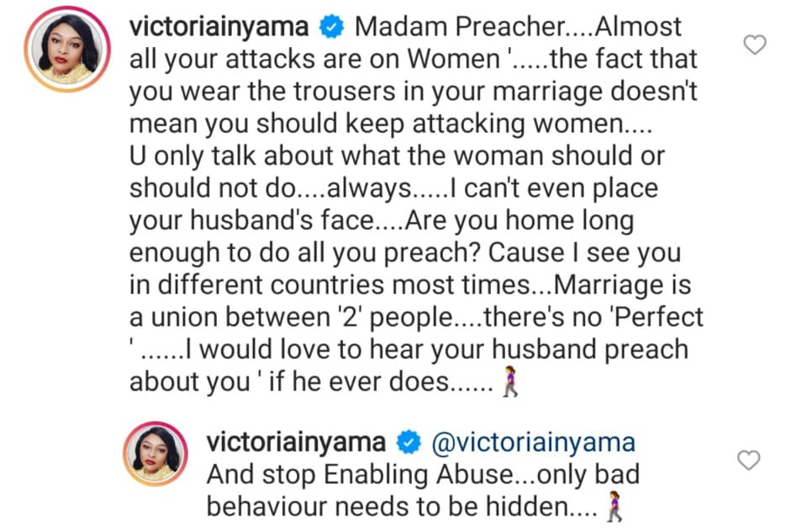Like the top comment with the heart icon
This screenshot has height=532, width=807.
tap(756, 45)
